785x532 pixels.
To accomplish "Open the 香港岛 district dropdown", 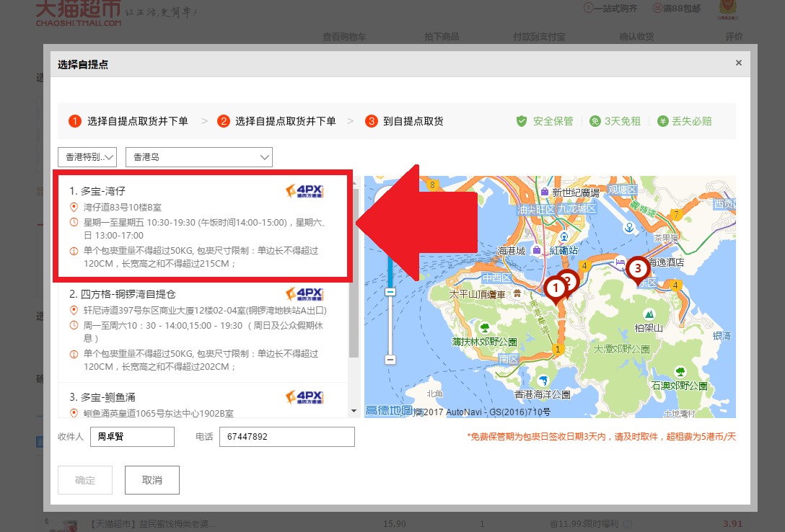I will tap(198, 157).
